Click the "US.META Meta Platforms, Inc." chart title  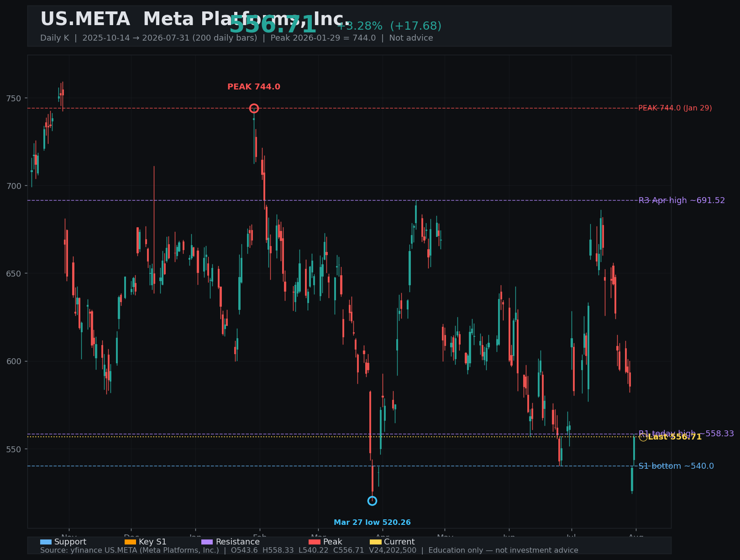[195, 20]
